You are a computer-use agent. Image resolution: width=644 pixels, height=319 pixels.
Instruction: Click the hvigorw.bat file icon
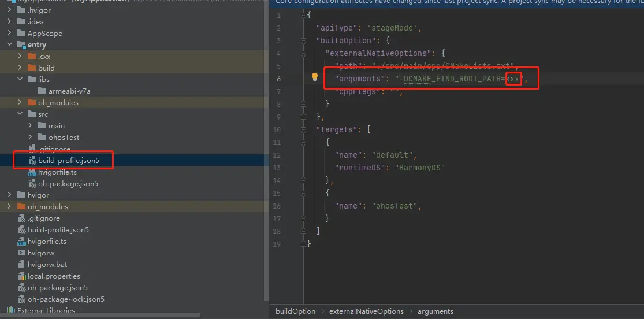pos(21,264)
